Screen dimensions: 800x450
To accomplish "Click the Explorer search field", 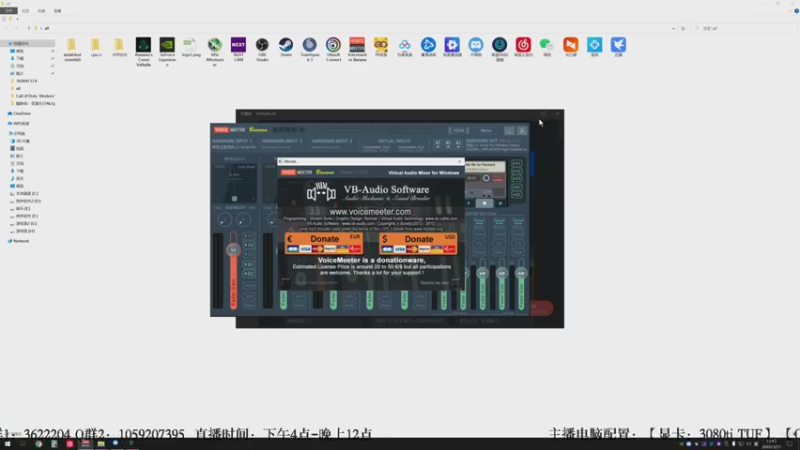I will (x=745, y=28).
